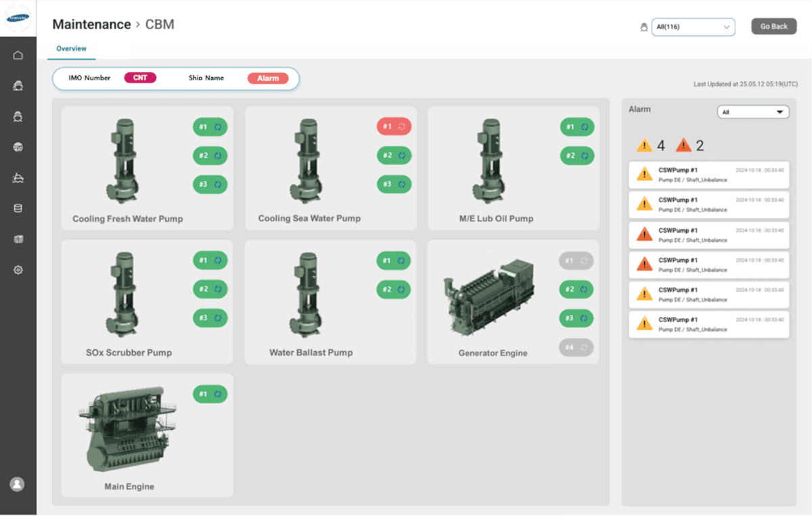
Task: Open the All(116) ship dropdown
Action: tap(693, 26)
